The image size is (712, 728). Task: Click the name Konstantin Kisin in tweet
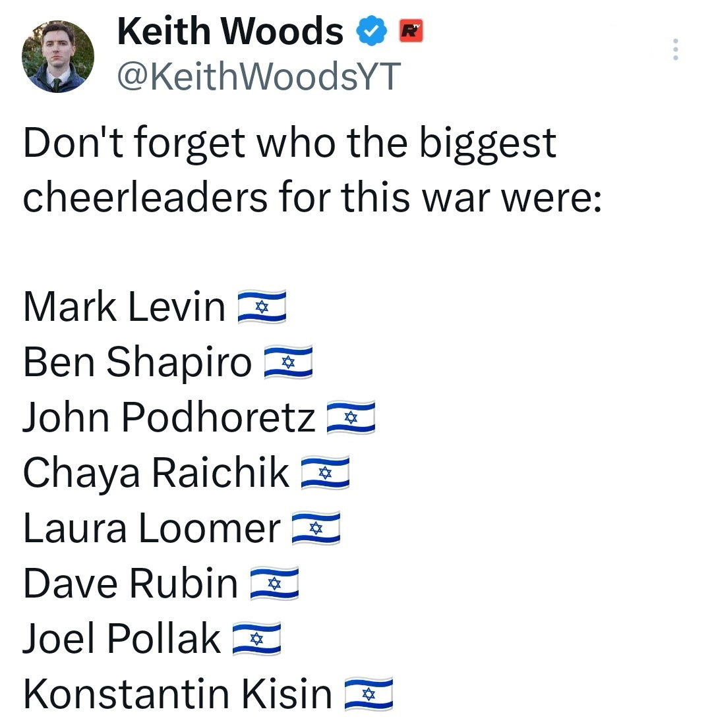(x=177, y=694)
